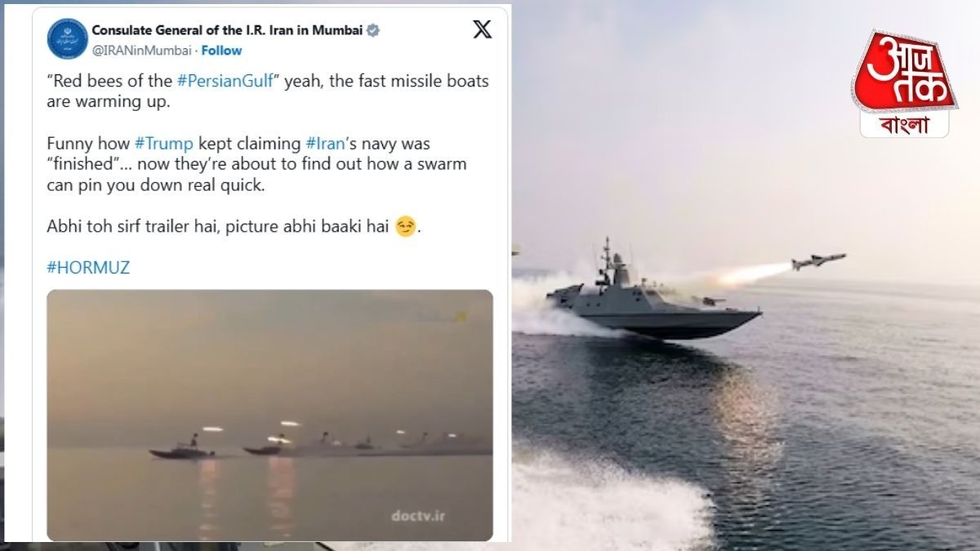The image size is (980, 551).
Task: Click the বাংলা label under the logo
Action: [x=904, y=124]
